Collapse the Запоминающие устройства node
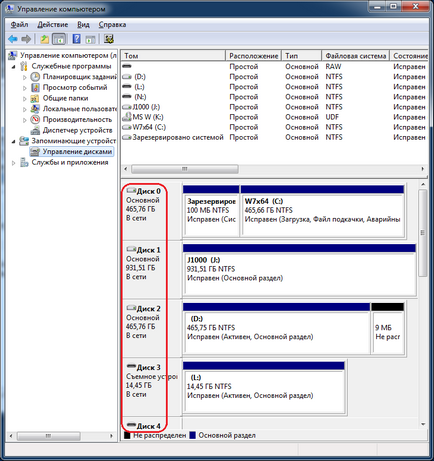Image resolution: width=434 pixels, height=461 pixels. (x=14, y=142)
